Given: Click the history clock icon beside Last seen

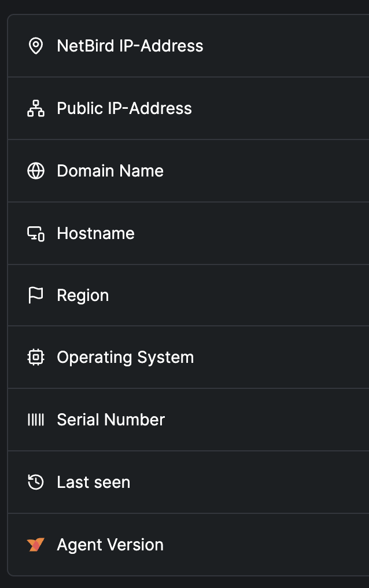Looking at the screenshot, I should click(36, 482).
